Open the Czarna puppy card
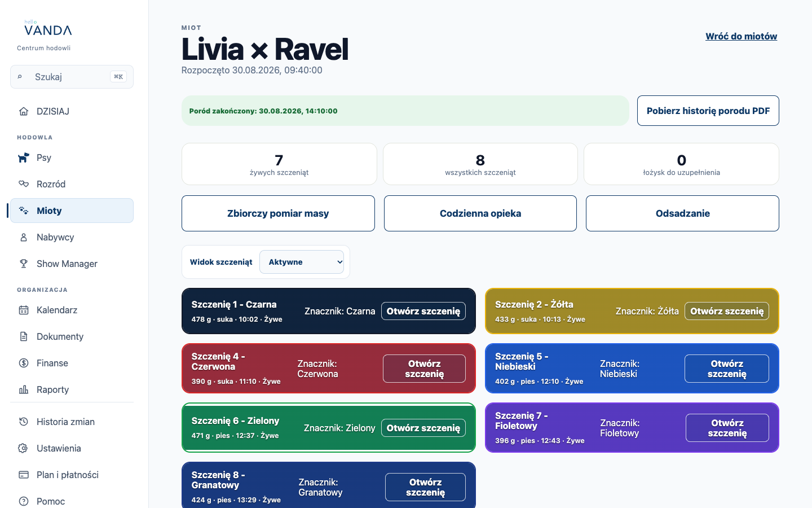Viewport: 812px width, 508px height. [x=423, y=311]
